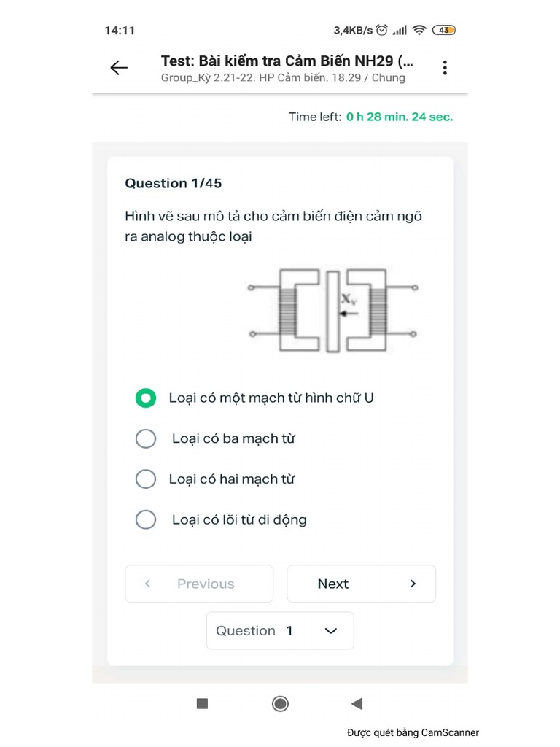Expand the Question number dropdown

(280, 630)
